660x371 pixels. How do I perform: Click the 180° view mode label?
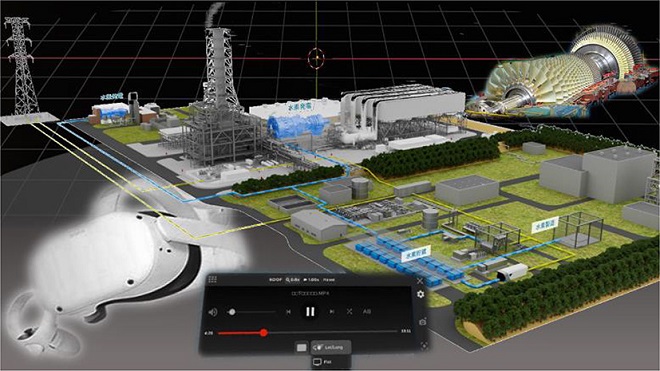(275, 280)
